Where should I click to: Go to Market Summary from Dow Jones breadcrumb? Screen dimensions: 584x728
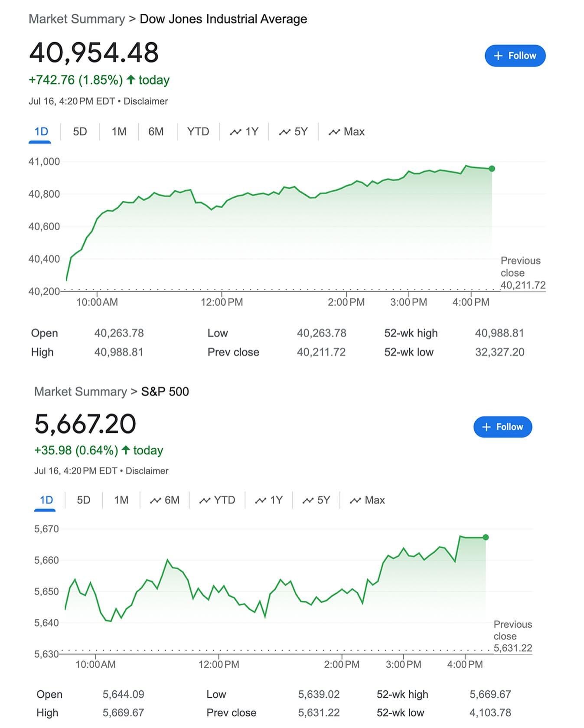point(77,19)
